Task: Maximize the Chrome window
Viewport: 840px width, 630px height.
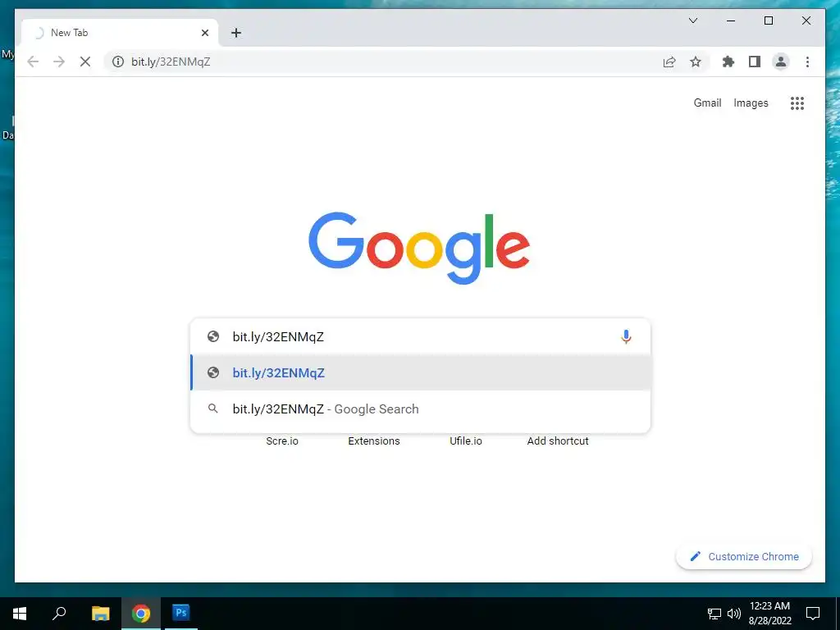Action: pyautogui.click(x=768, y=21)
